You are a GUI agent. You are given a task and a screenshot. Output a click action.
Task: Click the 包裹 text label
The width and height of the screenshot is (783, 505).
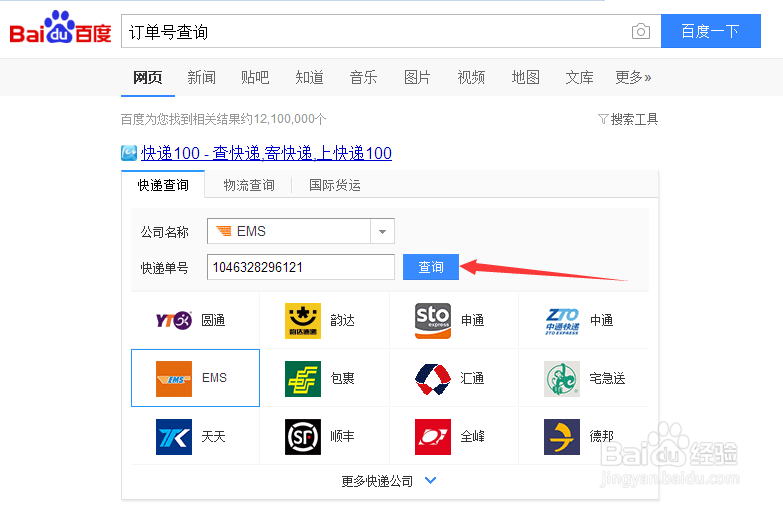(343, 378)
